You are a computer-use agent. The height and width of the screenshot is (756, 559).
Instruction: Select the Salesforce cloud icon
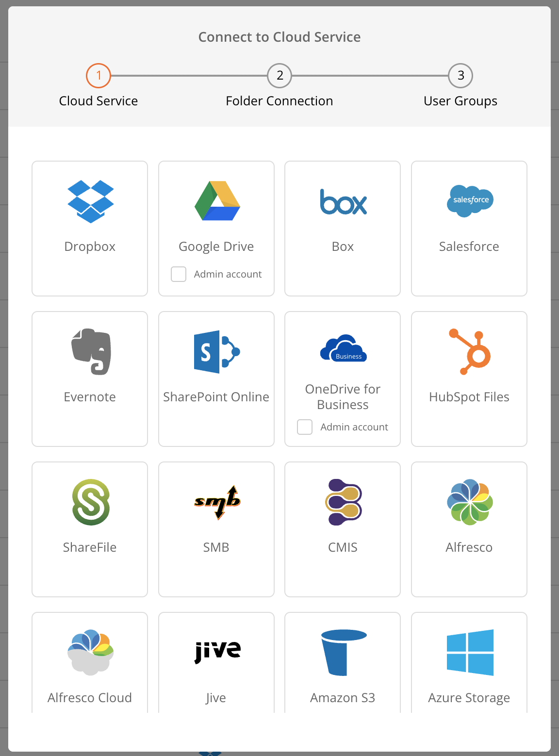click(470, 201)
